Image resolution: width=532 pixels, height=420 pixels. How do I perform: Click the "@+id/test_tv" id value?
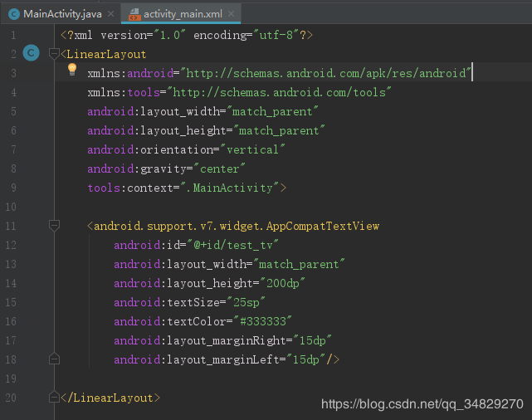232,245
